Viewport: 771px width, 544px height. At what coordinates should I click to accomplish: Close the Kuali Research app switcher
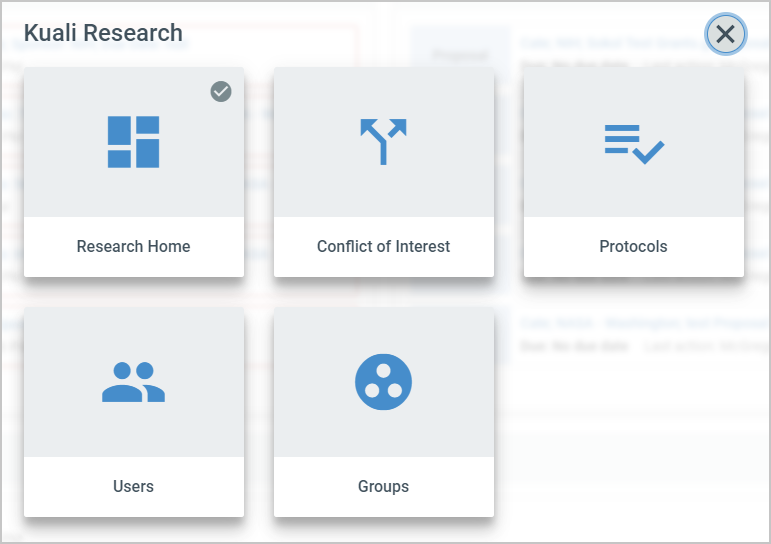pos(726,34)
